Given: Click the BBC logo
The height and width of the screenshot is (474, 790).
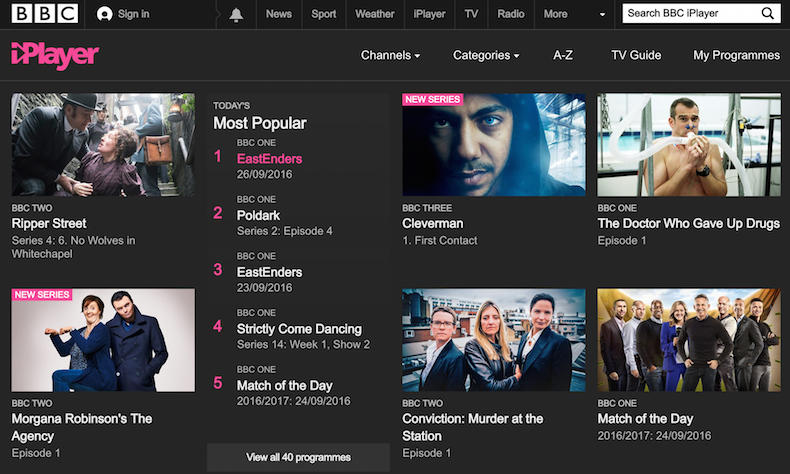Looking at the screenshot, I should tap(44, 14).
